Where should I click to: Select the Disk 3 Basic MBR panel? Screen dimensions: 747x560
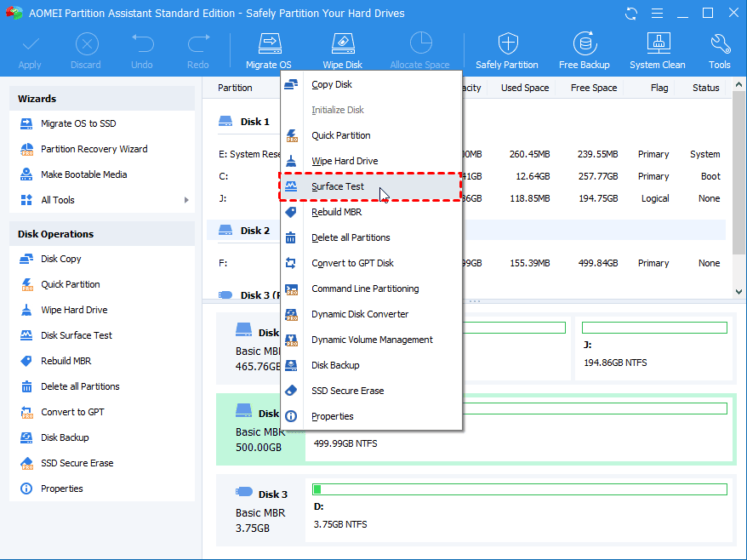(261, 511)
